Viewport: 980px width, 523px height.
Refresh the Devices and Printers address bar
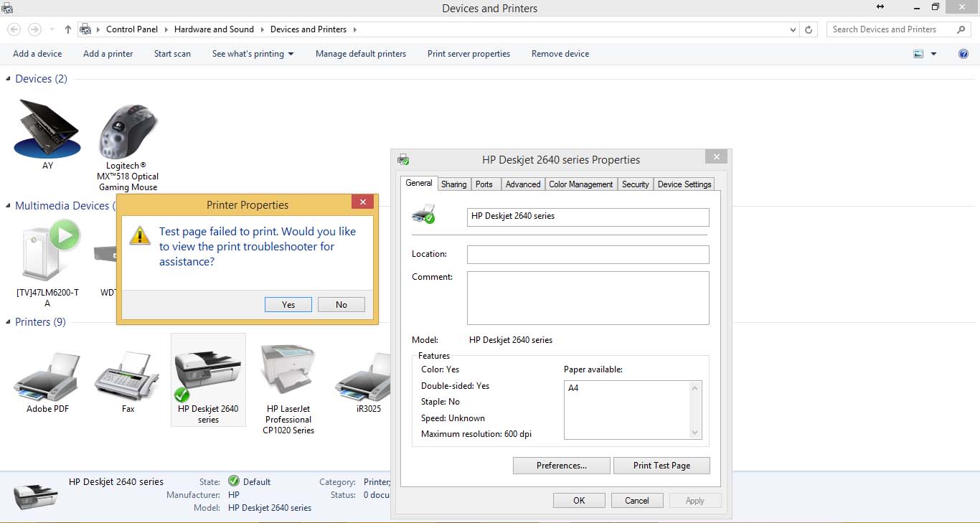click(809, 29)
